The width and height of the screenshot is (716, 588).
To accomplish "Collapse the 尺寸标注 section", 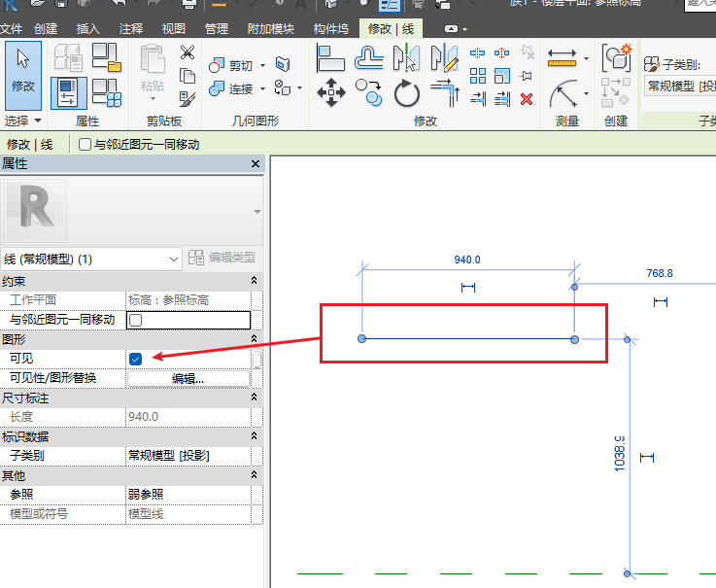I will [x=254, y=398].
